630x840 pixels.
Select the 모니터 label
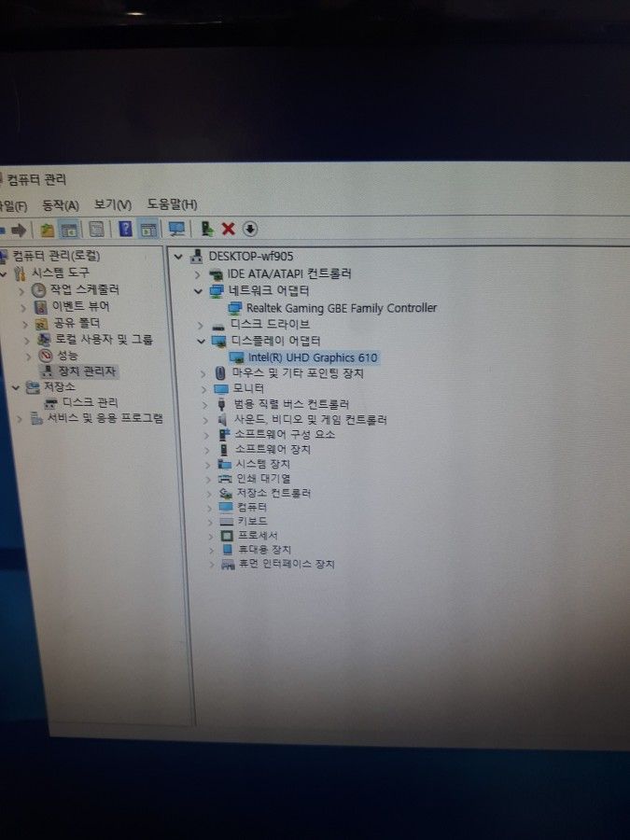point(248,388)
